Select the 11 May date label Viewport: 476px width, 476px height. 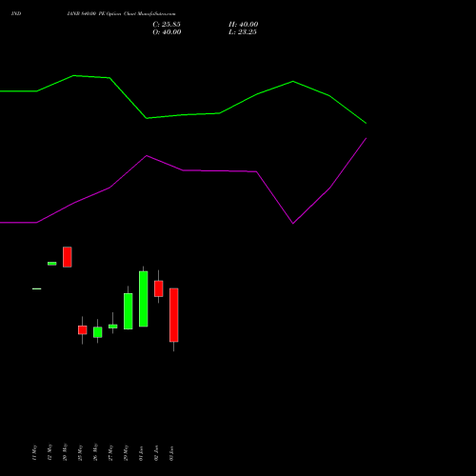click(x=34, y=452)
